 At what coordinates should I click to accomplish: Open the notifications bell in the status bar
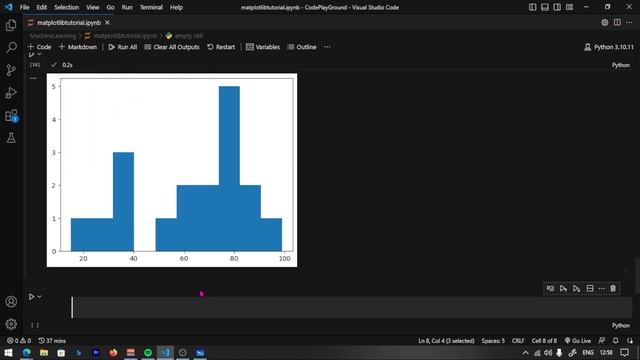tap(616, 340)
